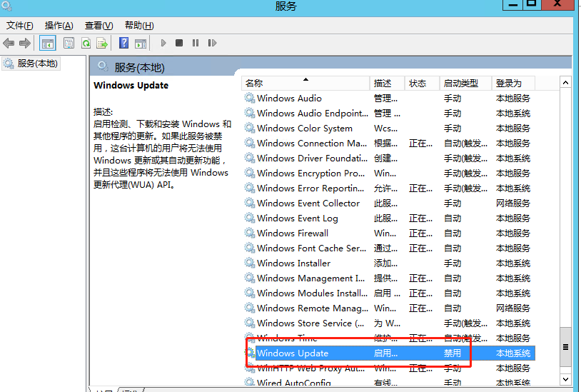Viewport: 581px width, 392px height.
Task: Toggle the show/hide action pane icon
Action: click(x=141, y=44)
